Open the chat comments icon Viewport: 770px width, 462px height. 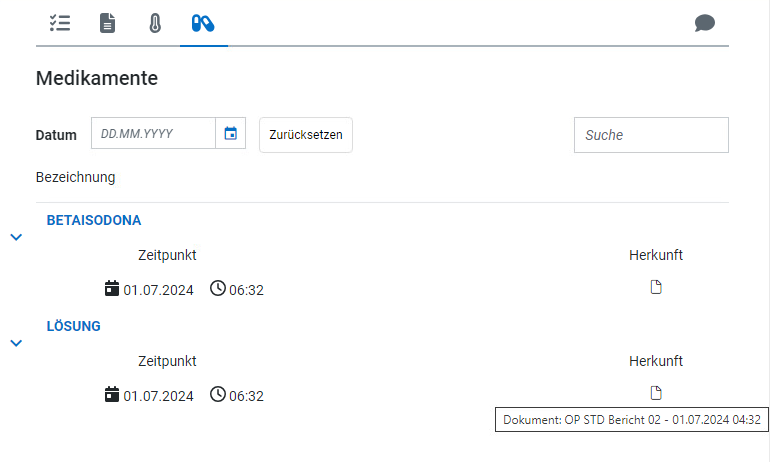click(705, 23)
